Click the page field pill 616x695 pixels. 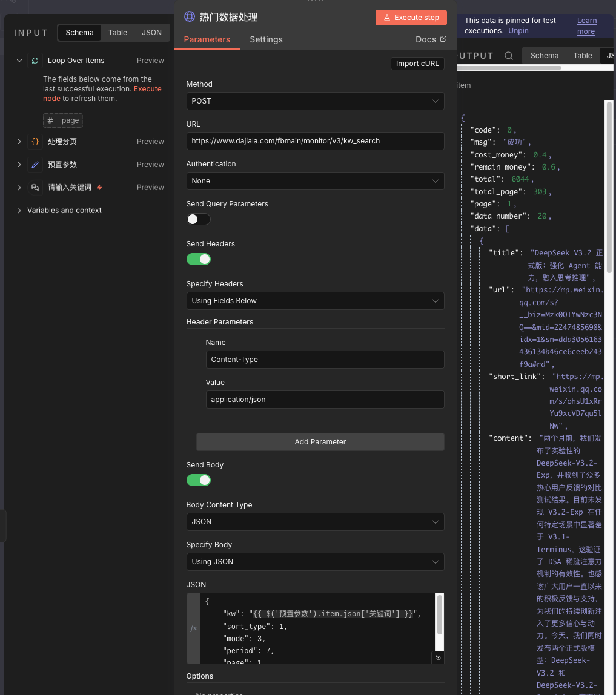(x=63, y=120)
